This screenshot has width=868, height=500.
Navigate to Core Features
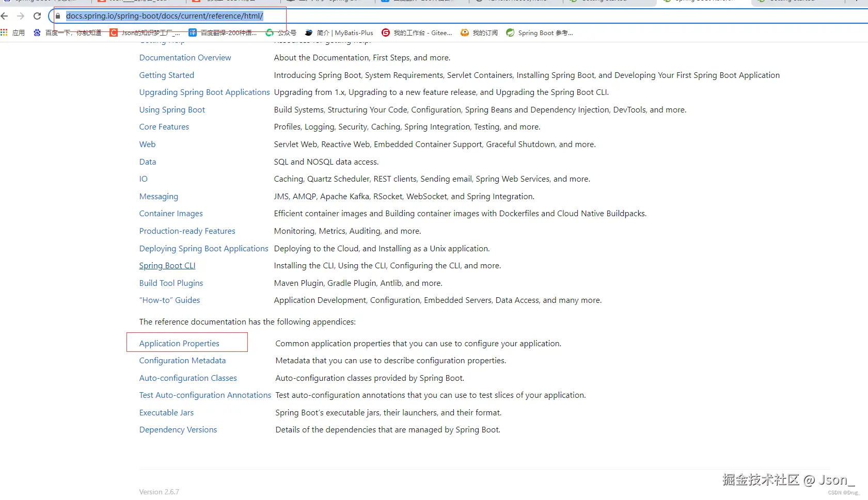pyautogui.click(x=164, y=127)
